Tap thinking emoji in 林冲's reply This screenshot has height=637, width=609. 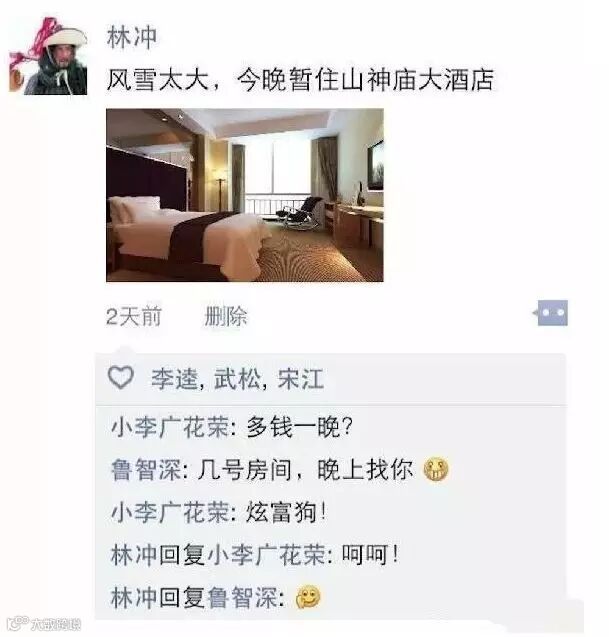(308, 597)
